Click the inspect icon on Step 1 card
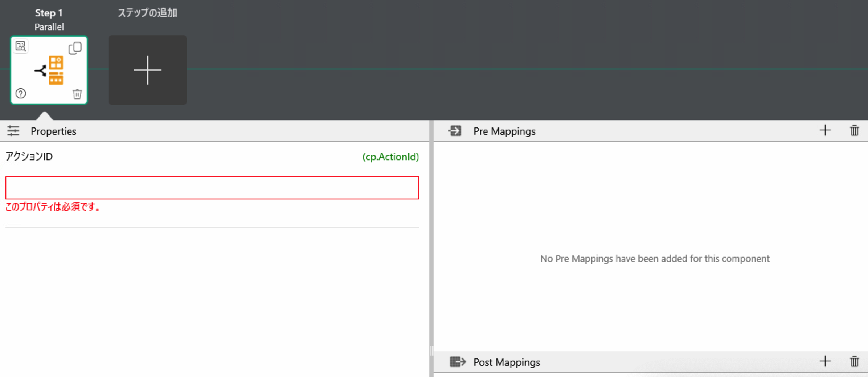Screen dimensions: 868x377 click(21, 46)
